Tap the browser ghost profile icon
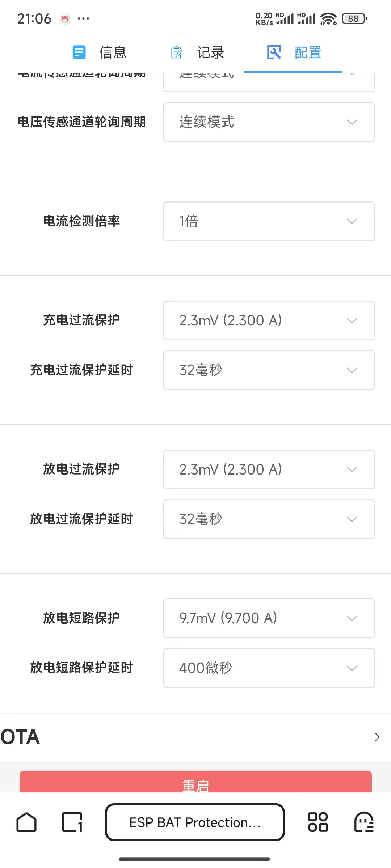The height and width of the screenshot is (868, 391). pyautogui.click(x=364, y=822)
